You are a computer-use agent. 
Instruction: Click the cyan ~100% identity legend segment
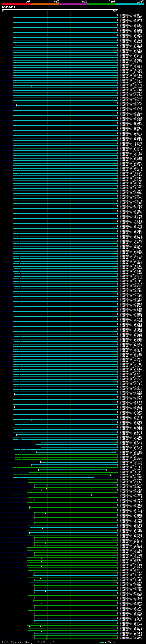pyautogui.click(x=130, y=4)
